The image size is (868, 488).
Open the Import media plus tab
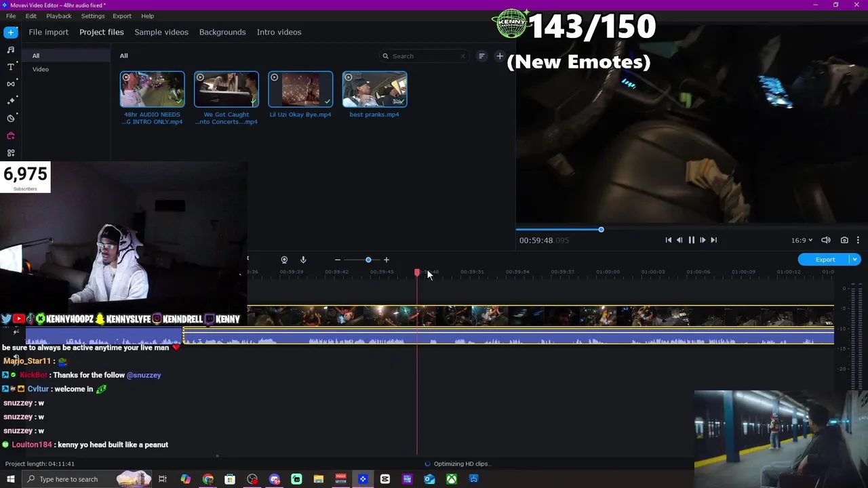pos(11,33)
